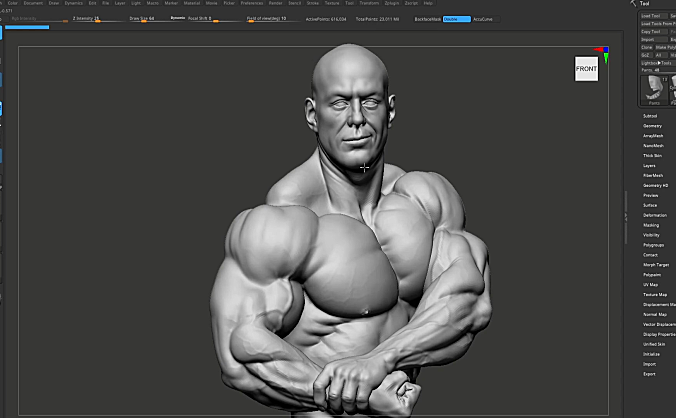This screenshot has width=676, height=418.
Task: Expand the Polypaint sub-palette
Action: 652,275
